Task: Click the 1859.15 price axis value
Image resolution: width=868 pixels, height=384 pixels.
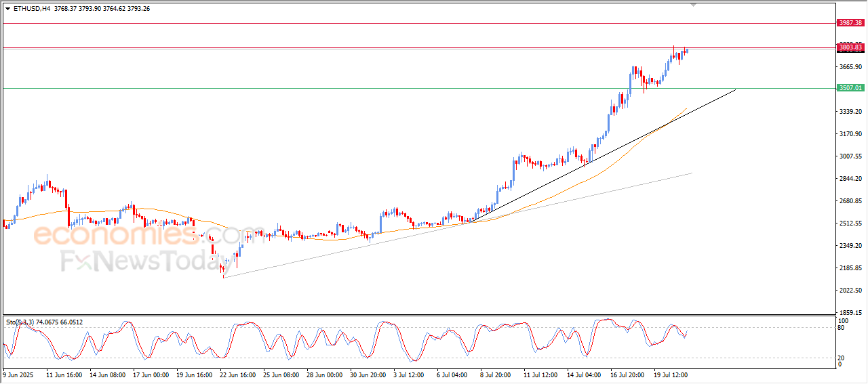Action: click(x=850, y=313)
